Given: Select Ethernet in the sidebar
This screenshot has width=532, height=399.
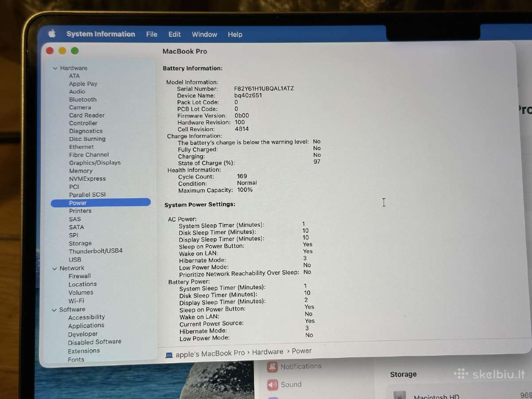Looking at the screenshot, I should pyautogui.click(x=82, y=147).
